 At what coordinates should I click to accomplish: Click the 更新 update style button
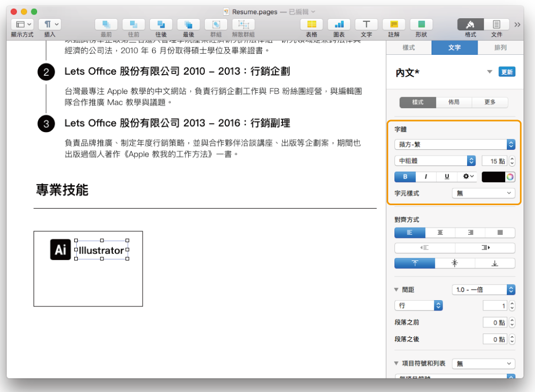507,72
